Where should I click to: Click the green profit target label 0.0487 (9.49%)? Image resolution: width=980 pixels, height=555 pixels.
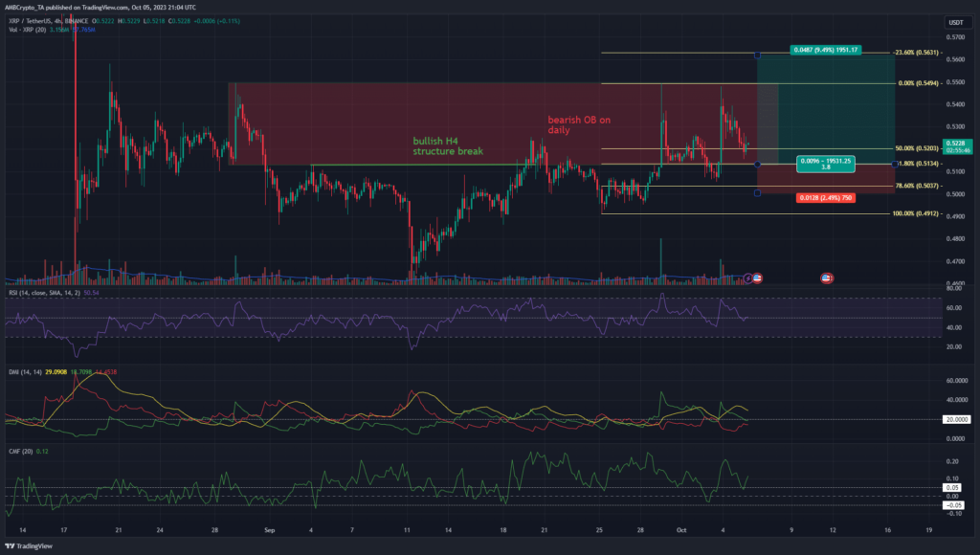pos(828,48)
